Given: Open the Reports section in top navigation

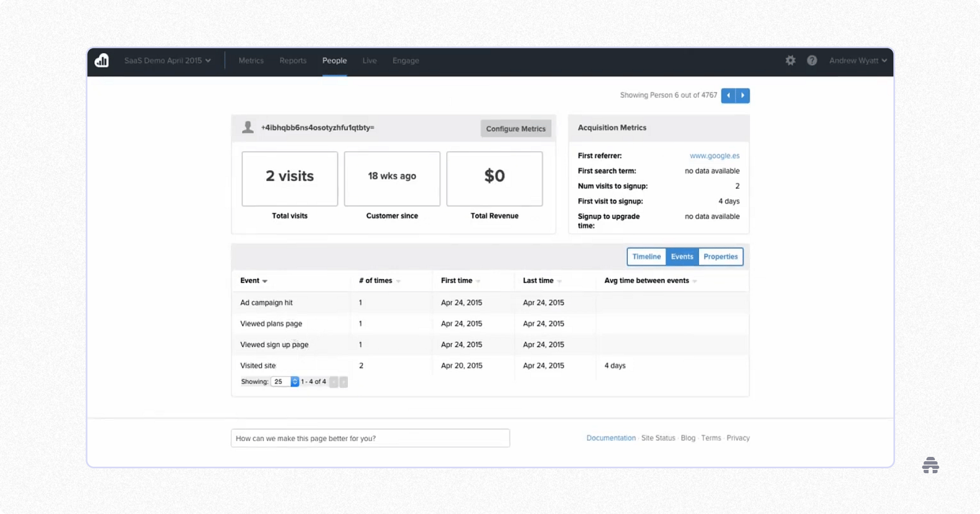Looking at the screenshot, I should 292,61.
